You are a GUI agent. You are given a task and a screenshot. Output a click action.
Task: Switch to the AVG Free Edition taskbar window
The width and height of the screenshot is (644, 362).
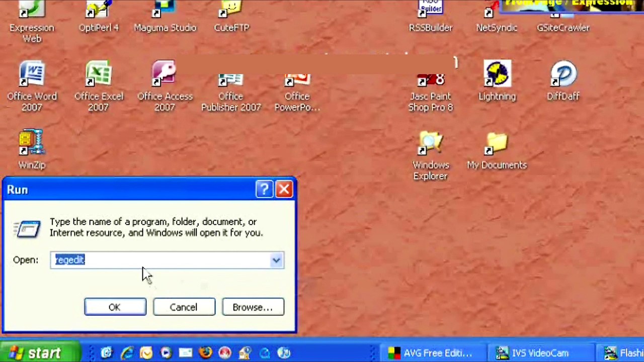pyautogui.click(x=433, y=353)
